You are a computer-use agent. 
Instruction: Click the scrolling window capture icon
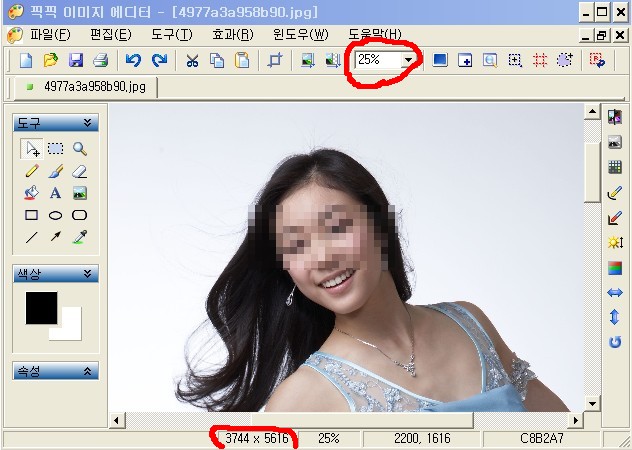point(490,60)
